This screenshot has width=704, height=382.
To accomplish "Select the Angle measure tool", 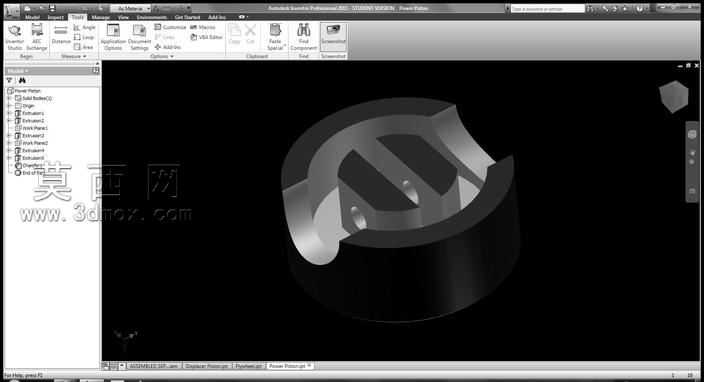I will tap(84, 27).
